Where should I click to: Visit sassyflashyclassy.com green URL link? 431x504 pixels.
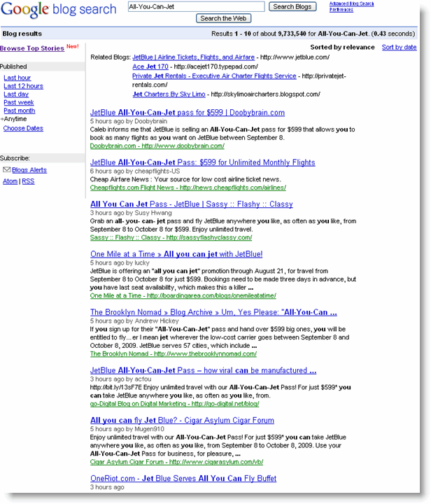coord(171,237)
